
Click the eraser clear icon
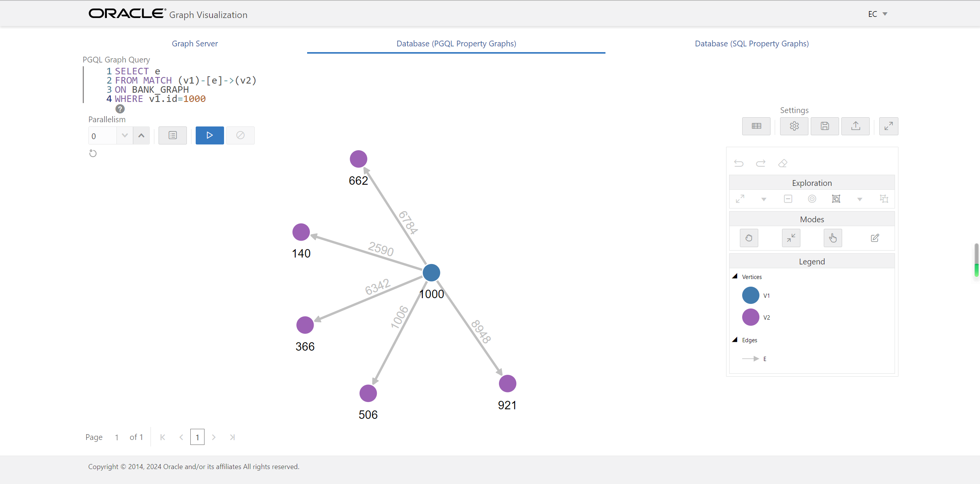pos(782,163)
